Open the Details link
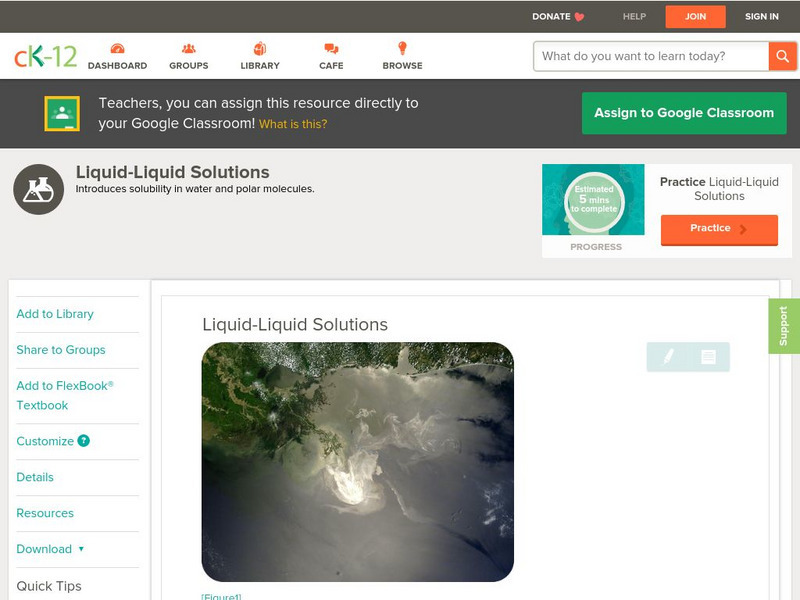 [35, 477]
